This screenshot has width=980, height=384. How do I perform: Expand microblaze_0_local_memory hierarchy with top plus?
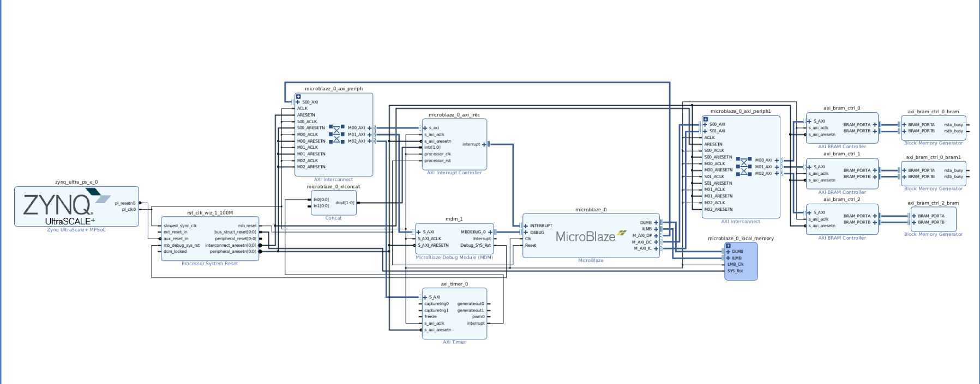[728, 246]
